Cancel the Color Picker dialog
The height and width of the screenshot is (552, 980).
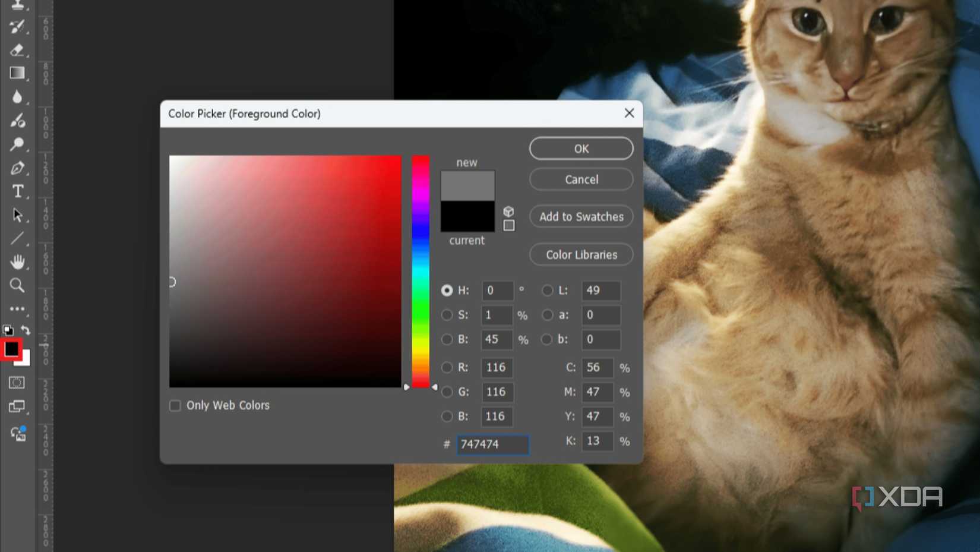pos(581,179)
